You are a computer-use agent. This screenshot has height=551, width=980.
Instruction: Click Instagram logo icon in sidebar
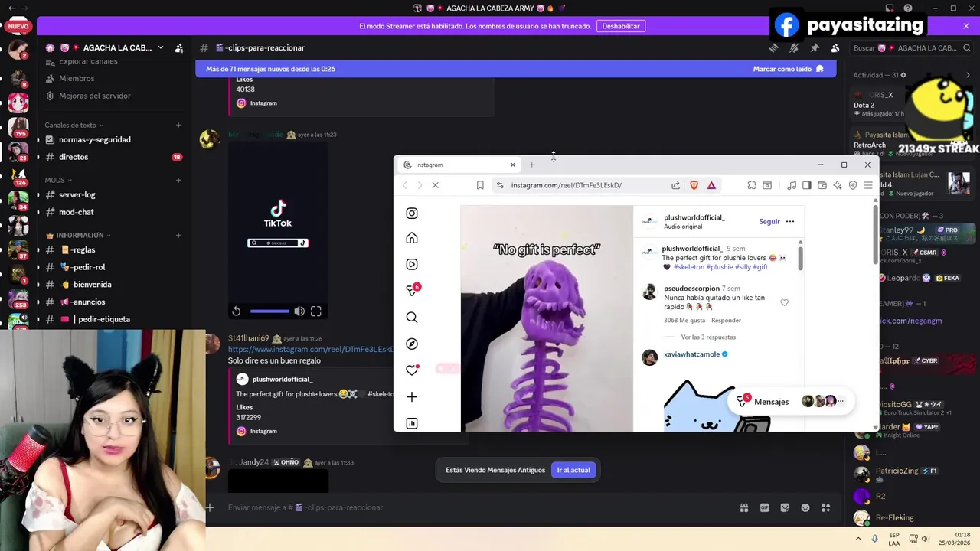click(412, 214)
